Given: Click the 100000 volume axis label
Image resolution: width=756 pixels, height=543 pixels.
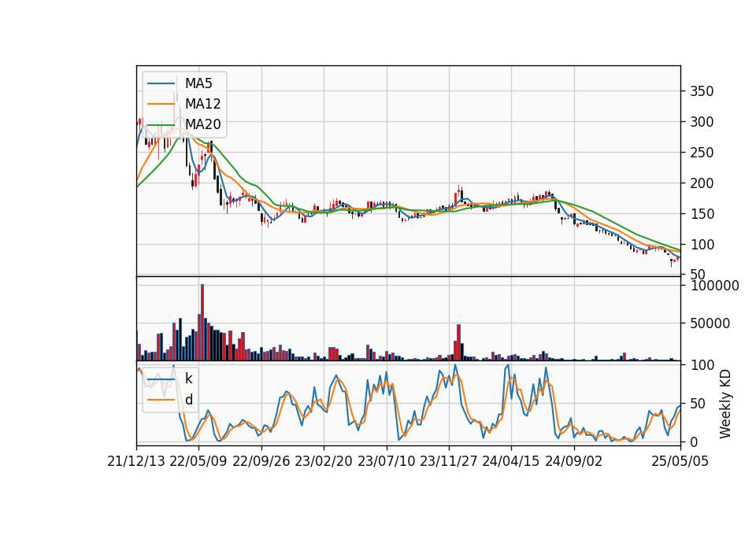Looking at the screenshot, I should (x=714, y=286).
